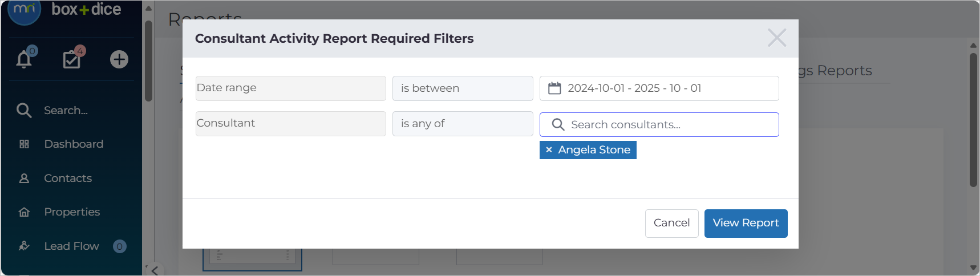Open Contacts from the sidebar
The width and height of the screenshot is (980, 276).
click(x=68, y=178)
